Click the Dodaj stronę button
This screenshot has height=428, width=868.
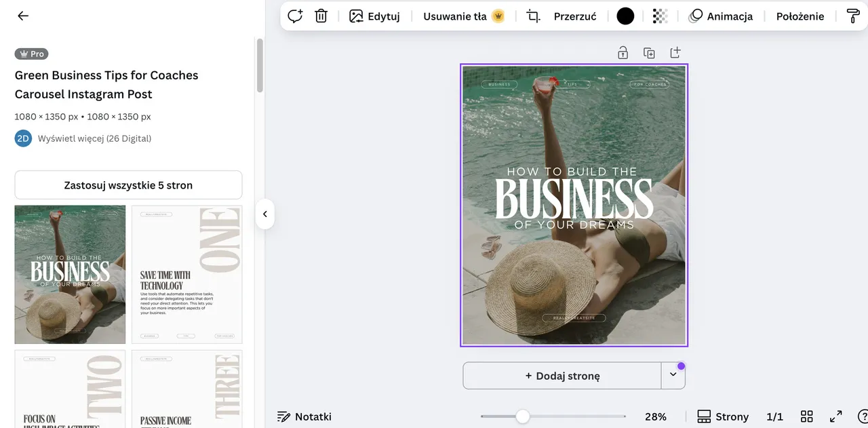[562, 376]
